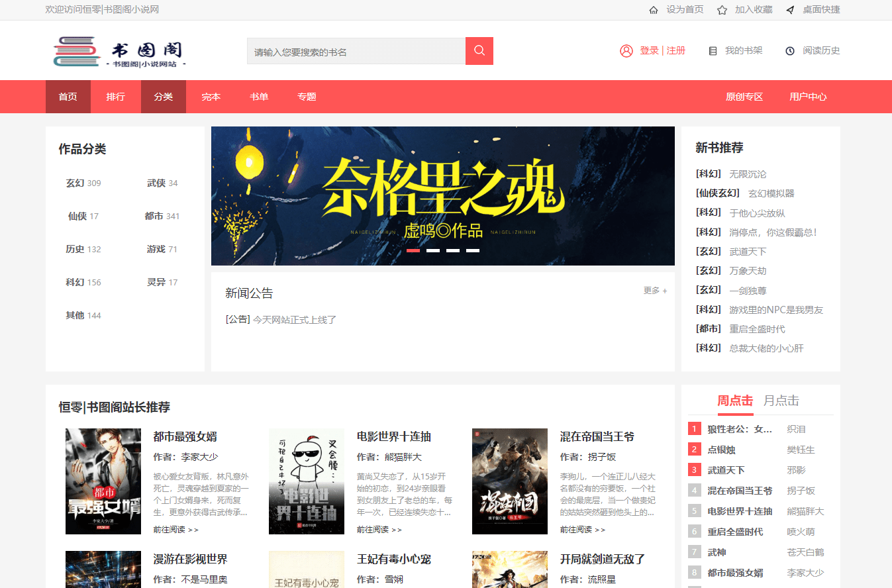Open the 其他 144 category

click(83, 316)
